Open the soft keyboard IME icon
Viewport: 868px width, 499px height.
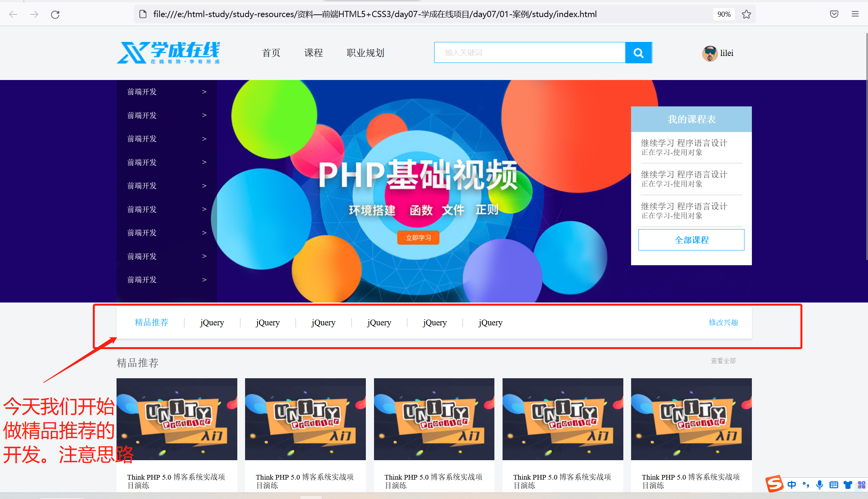coord(833,485)
